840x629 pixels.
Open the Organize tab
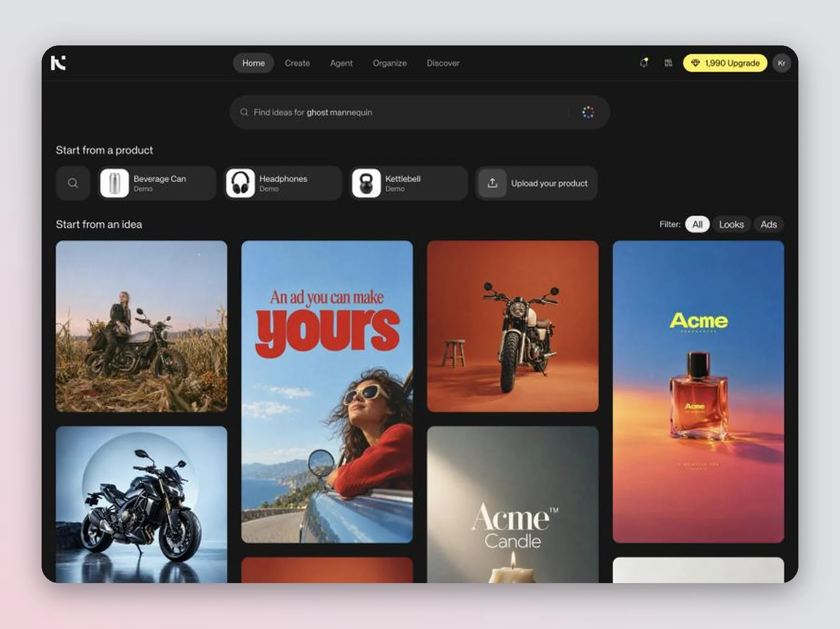coord(390,63)
